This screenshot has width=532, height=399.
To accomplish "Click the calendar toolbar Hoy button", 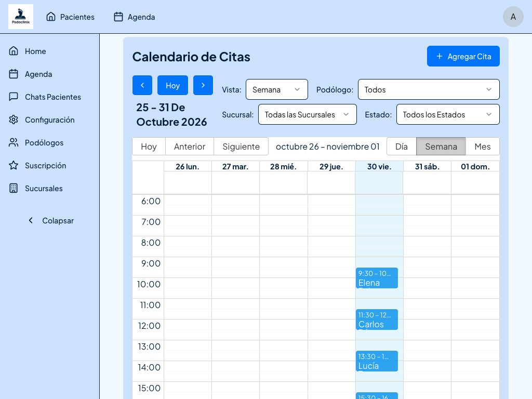I will [149, 147].
